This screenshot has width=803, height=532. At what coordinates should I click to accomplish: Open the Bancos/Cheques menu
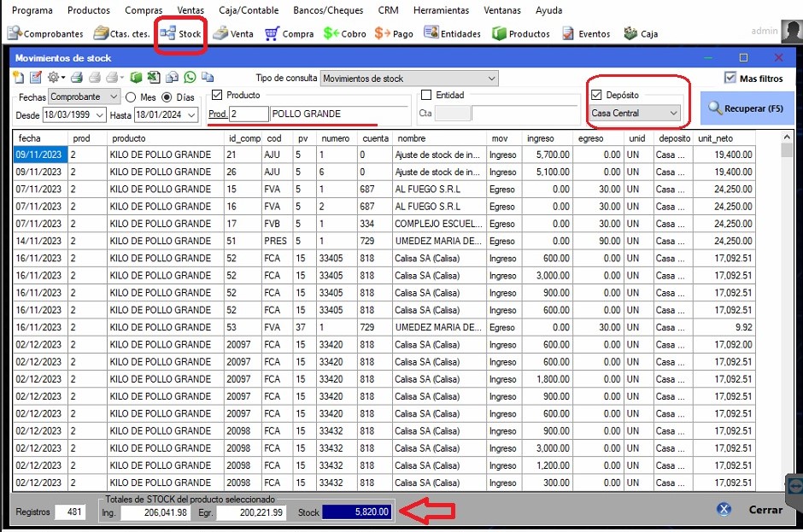point(328,10)
